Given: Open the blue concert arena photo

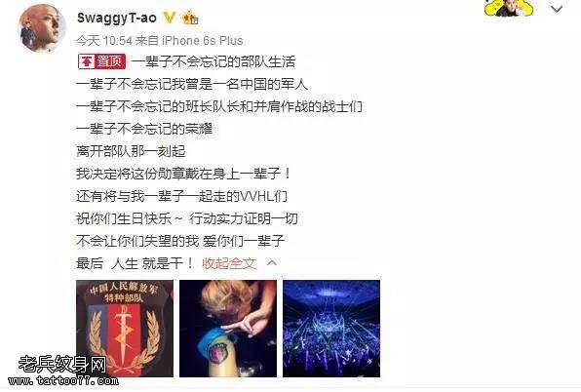Looking at the screenshot, I should point(331,329).
